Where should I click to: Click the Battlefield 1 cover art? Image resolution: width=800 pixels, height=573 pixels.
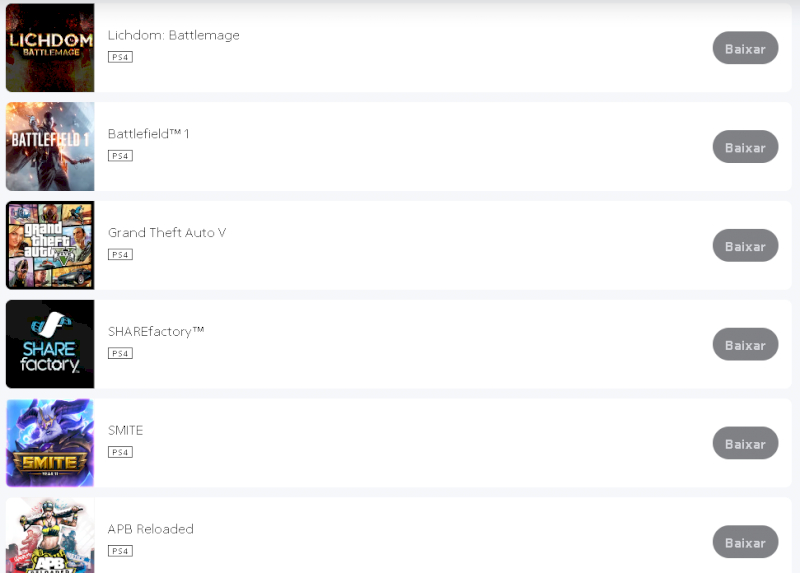pos(50,146)
